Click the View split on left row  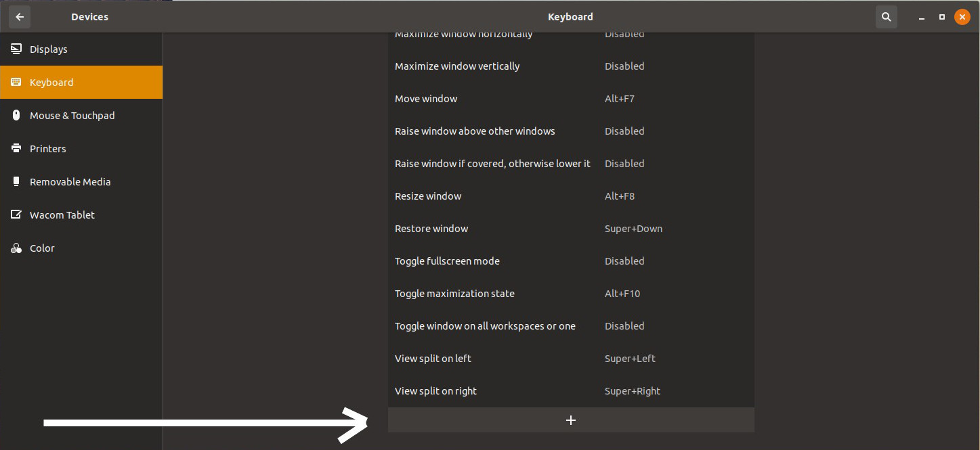pos(570,359)
